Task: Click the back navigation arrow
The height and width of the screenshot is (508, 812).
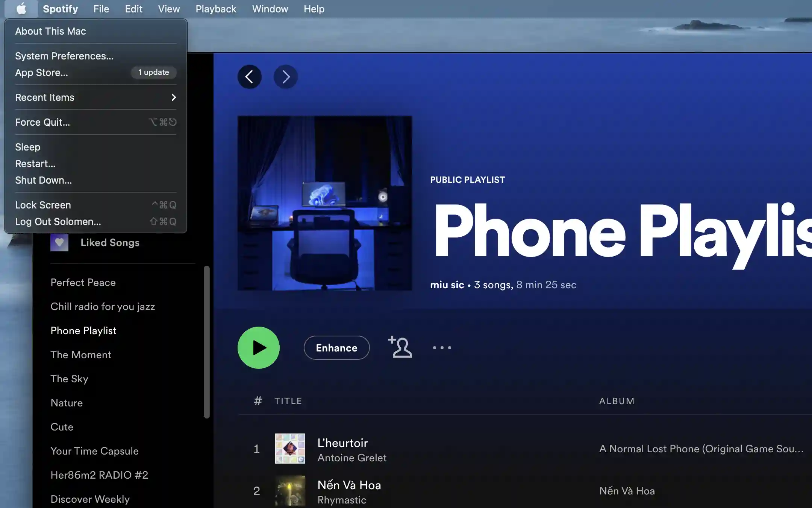Action: [250, 76]
